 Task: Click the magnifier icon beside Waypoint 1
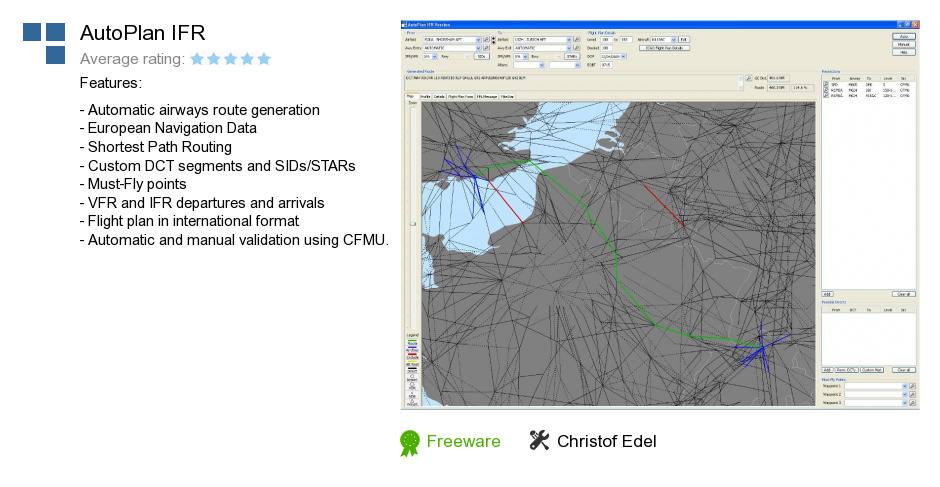click(x=912, y=386)
